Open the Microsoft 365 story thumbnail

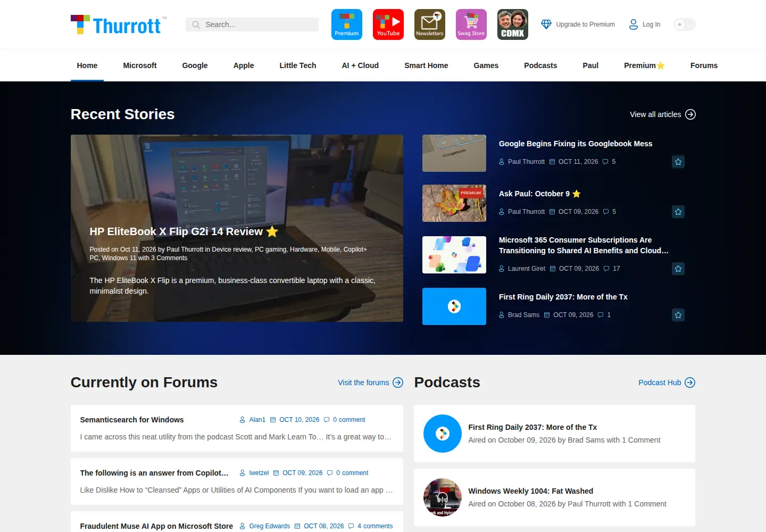tap(454, 255)
